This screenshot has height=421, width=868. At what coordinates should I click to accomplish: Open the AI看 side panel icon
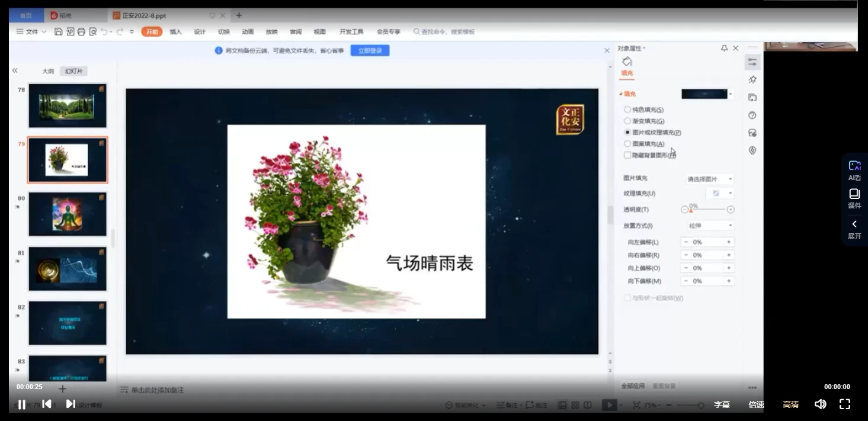tap(854, 171)
